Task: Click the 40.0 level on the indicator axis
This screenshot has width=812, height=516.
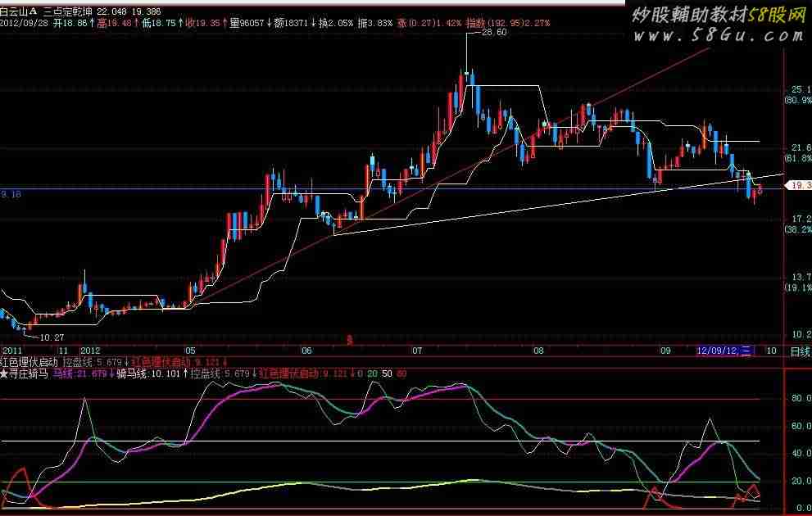Action: [801, 454]
